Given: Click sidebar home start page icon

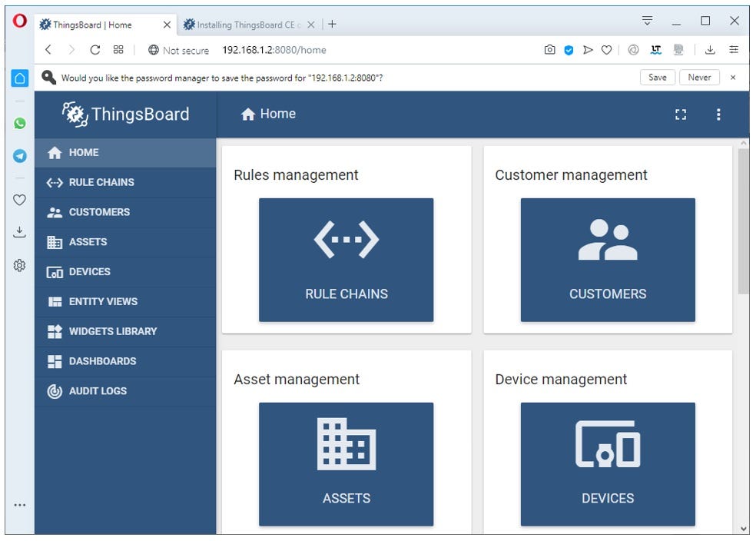Looking at the screenshot, I should (x=20, y=78).
